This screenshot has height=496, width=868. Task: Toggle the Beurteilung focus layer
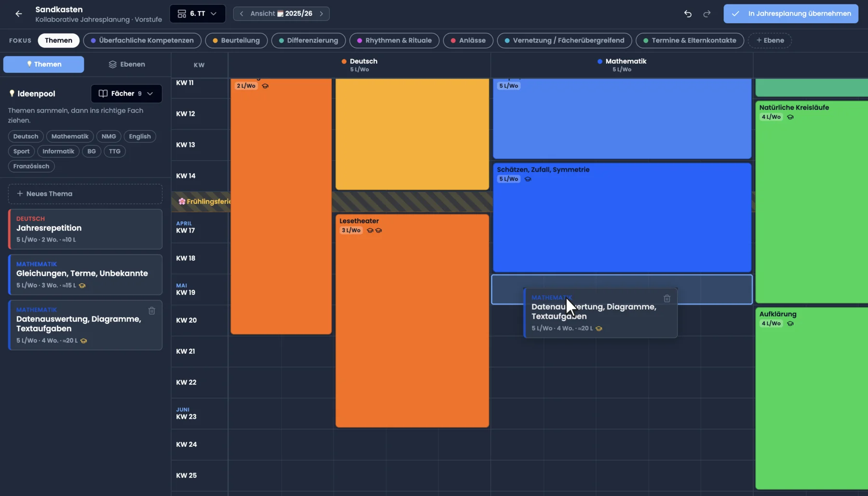(236, 41)
